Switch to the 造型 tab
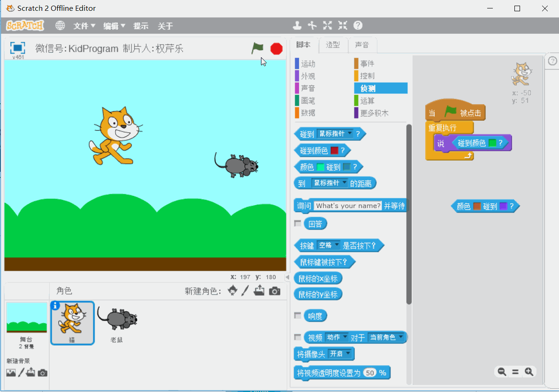 point(333,45)
